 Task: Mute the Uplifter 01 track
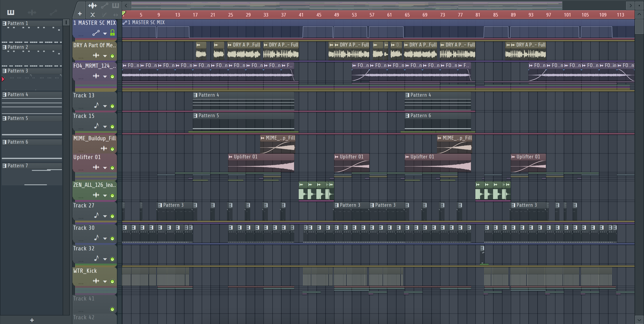click(x=112, y=168)
